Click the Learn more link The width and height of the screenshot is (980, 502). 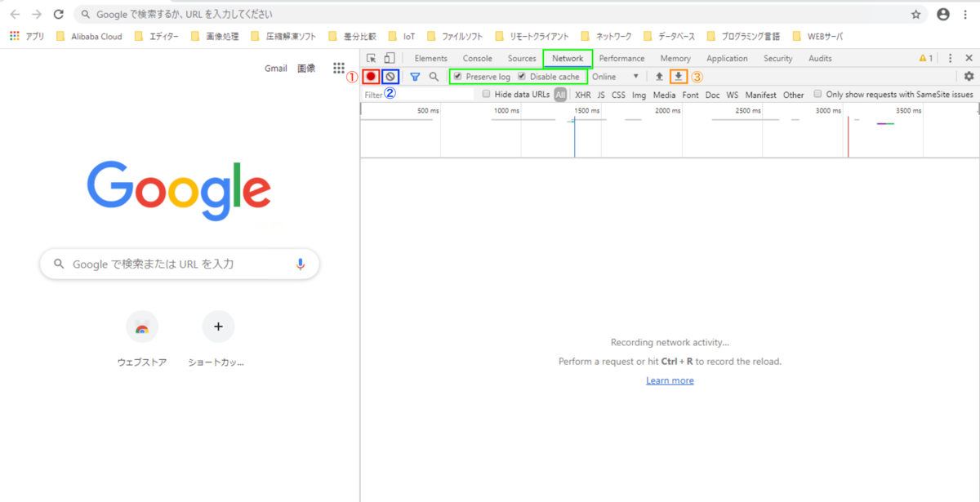(x=670, y=380)
